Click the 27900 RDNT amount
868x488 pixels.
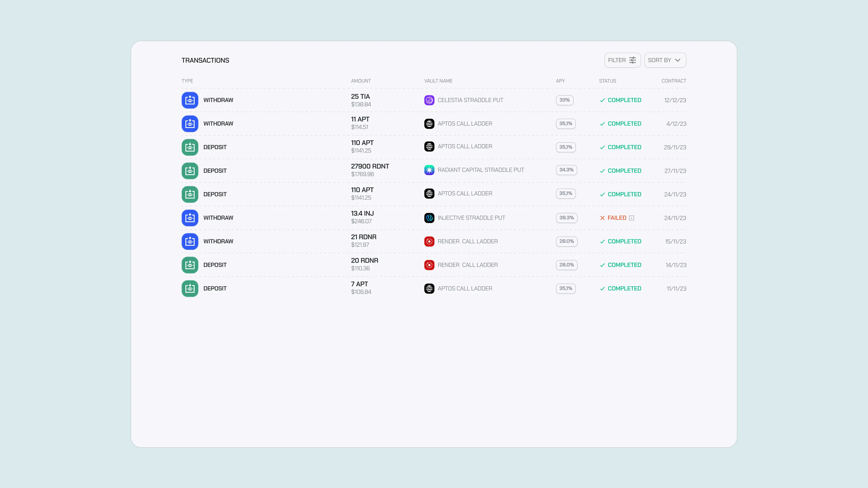click(x=370, y=166)
